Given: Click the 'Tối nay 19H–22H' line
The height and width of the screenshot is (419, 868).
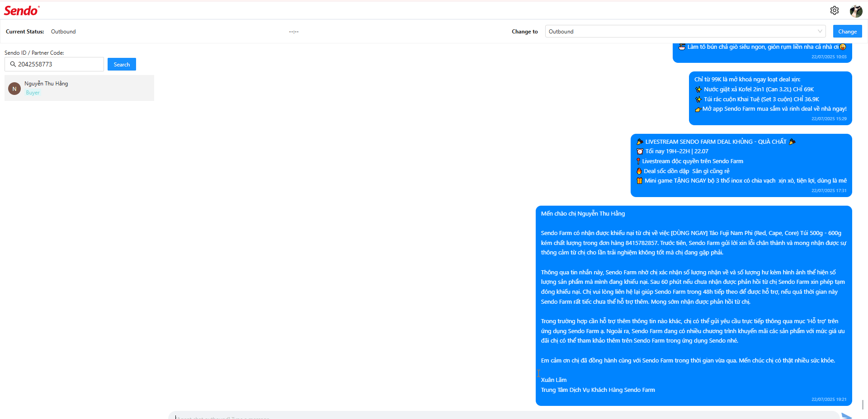Looking at the screenshot, I should [672, 151].
